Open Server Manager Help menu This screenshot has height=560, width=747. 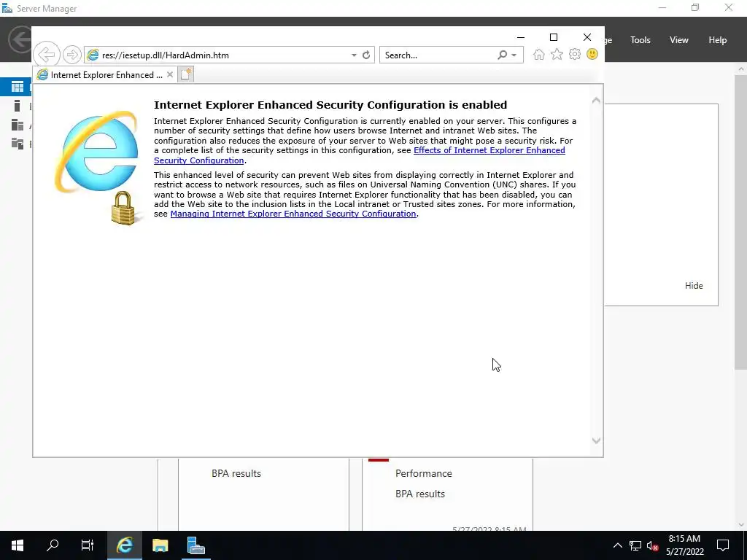tap(718, 40)
